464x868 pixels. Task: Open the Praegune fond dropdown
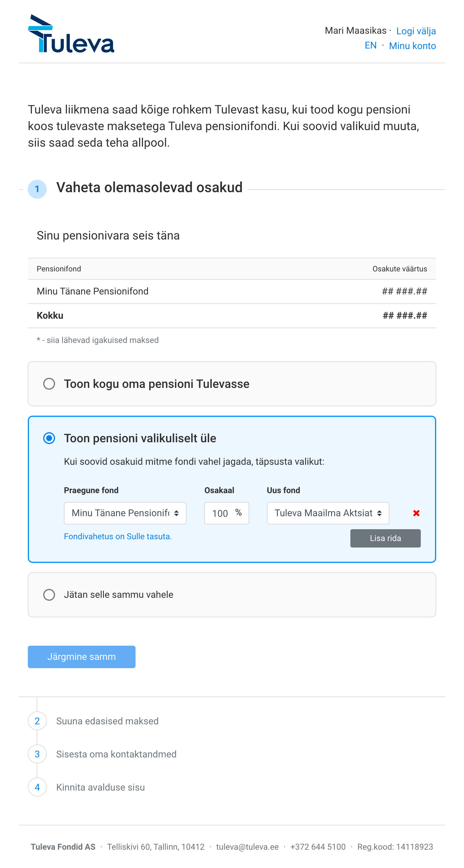[x=125, y=513]
